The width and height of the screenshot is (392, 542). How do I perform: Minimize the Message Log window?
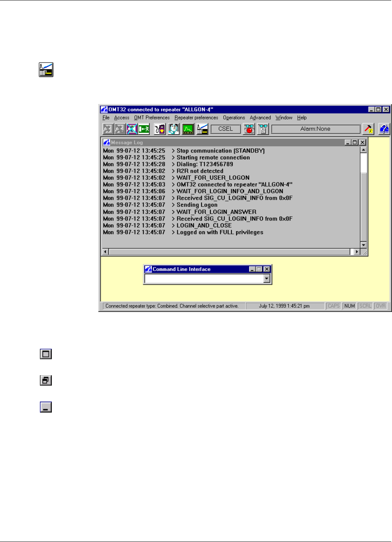tap(348, 143)
